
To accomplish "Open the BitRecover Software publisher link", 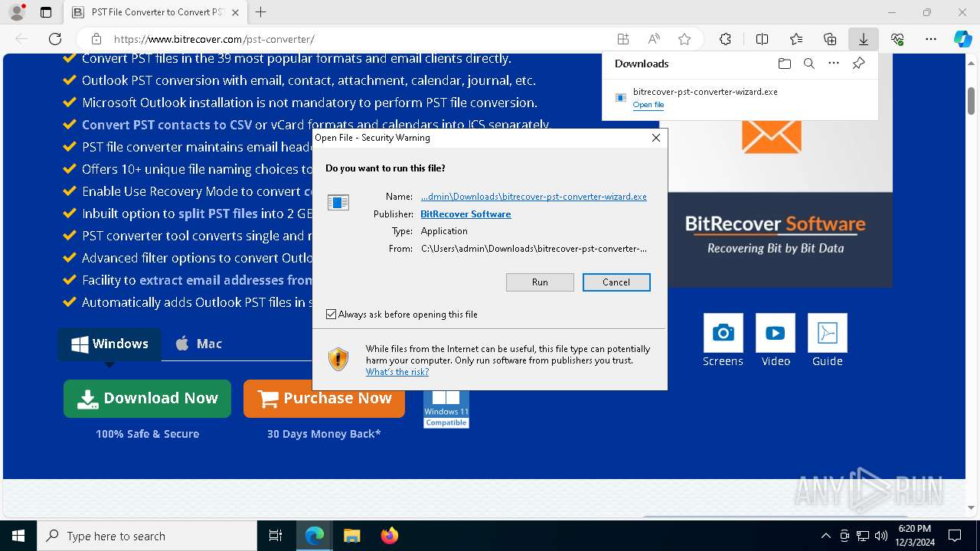I will (465, 214).
